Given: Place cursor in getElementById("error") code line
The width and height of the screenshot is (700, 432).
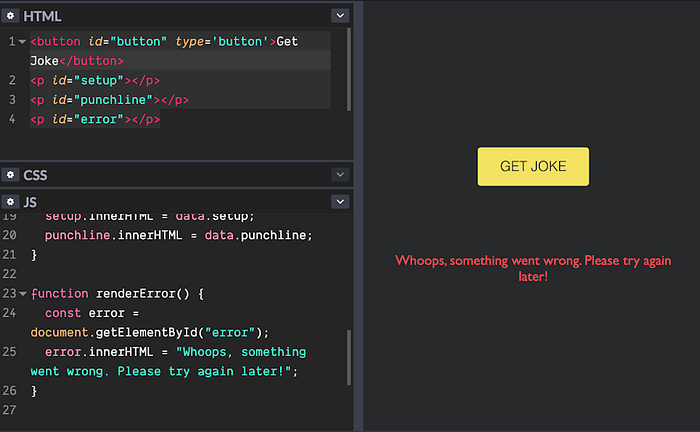Looking at the screenshot, I should [150, 332].
